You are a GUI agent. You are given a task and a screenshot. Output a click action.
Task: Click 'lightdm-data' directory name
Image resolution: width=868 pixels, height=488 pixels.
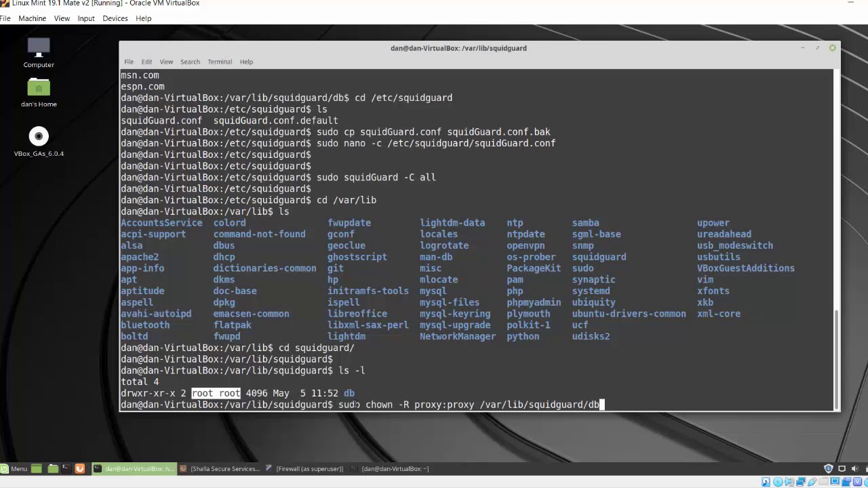pyautogui.click(x=452, y=223)
